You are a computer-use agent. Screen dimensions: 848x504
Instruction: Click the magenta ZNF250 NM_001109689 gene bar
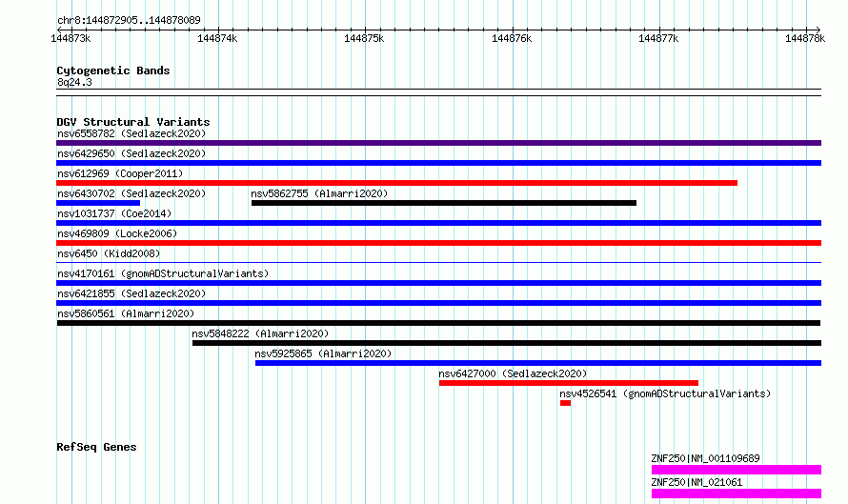coord(737,470)
